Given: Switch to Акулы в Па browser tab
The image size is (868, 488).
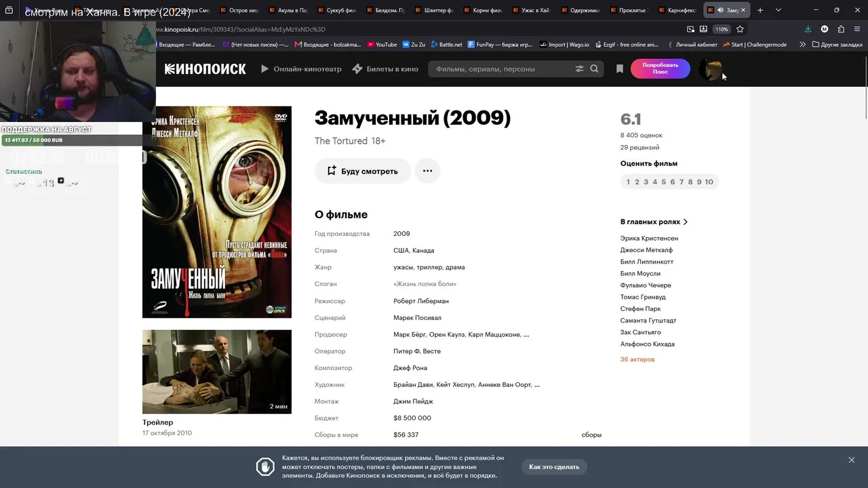Looking at the screenshot, I should (288, 10).
